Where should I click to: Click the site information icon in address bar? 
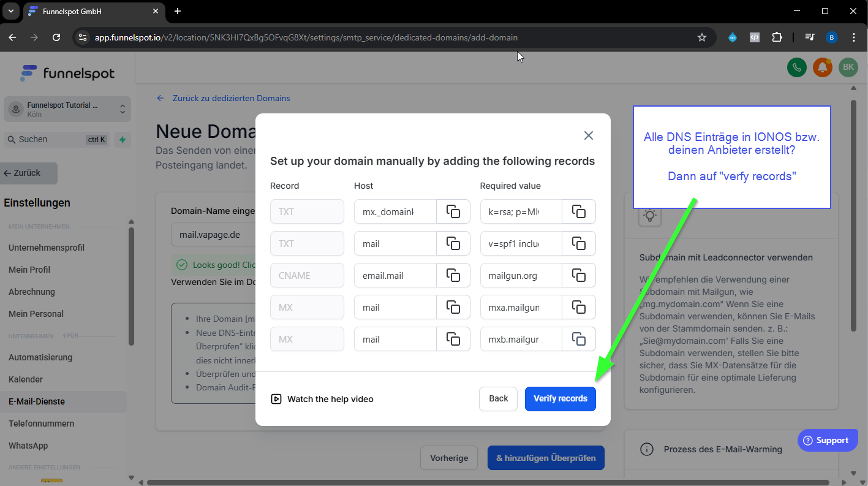coord(82,37)
